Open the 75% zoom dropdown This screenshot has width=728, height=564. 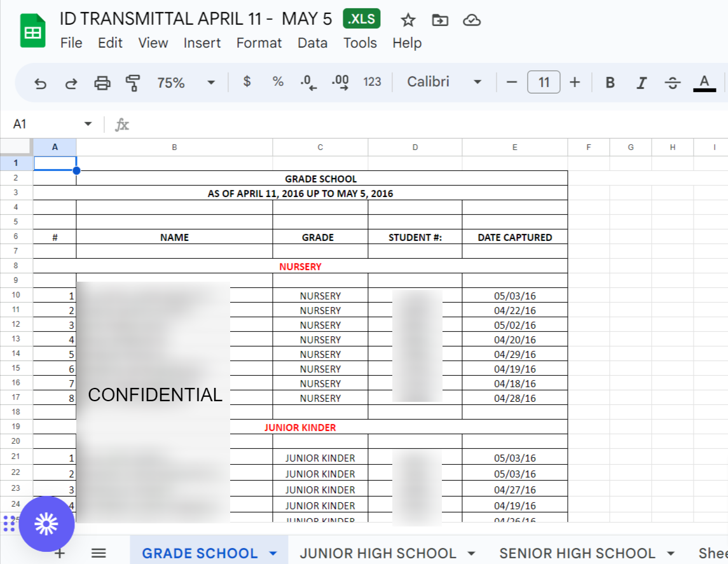click(x=186, y=83)
